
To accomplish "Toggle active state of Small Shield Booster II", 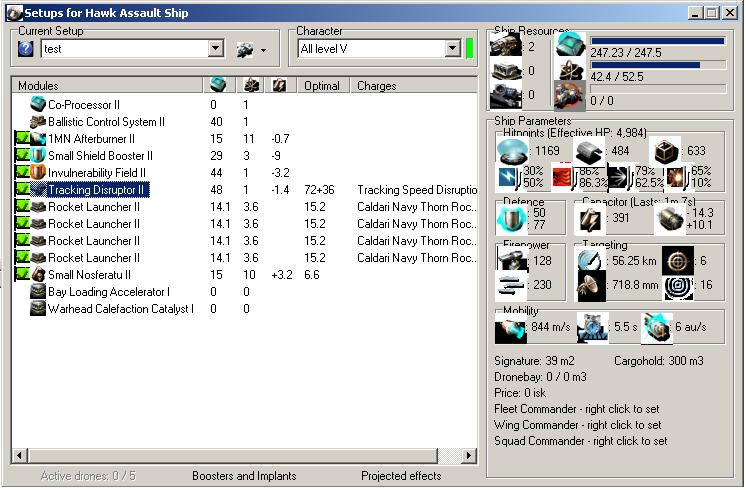I will point(22,156).
